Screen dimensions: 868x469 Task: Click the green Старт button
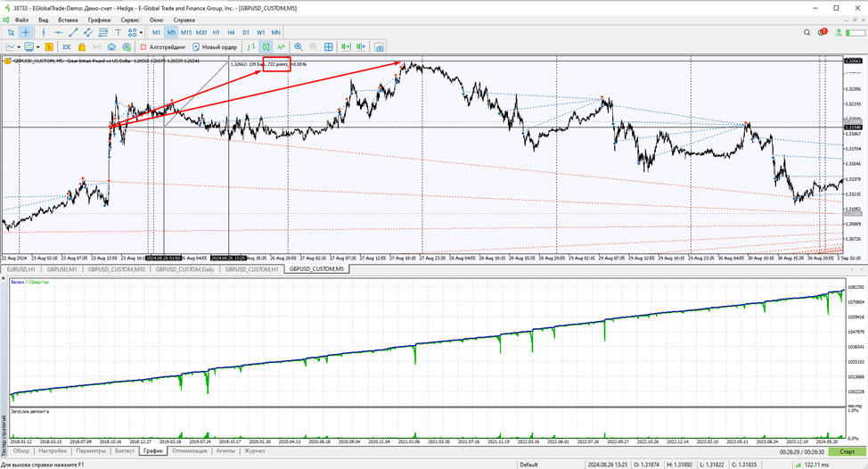click(847, 452)
